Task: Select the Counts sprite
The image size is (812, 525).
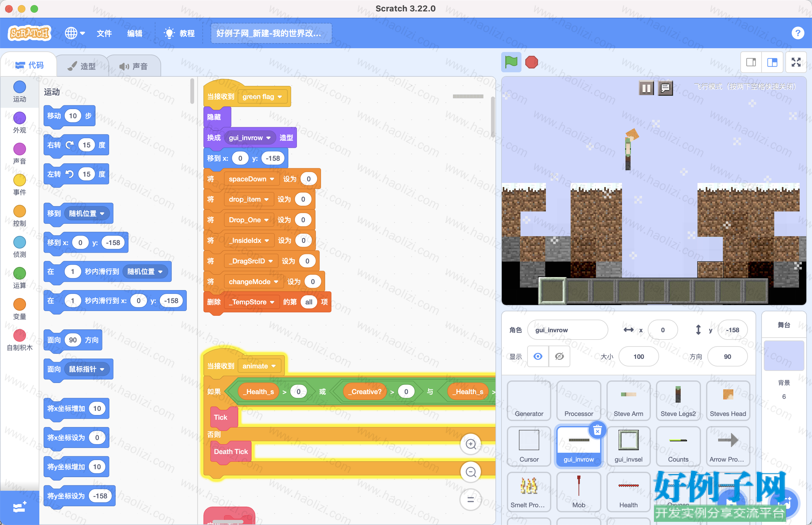Action: coord(678,446)
